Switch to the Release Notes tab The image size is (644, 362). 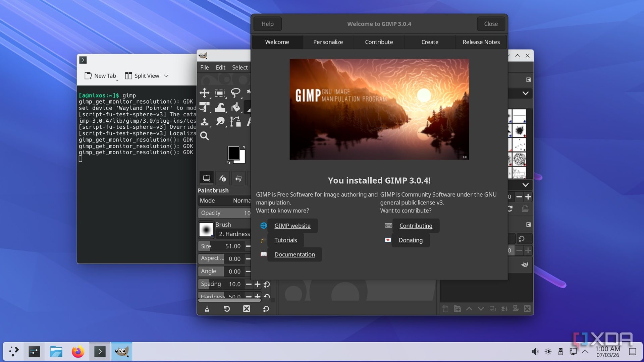(481, 42)
